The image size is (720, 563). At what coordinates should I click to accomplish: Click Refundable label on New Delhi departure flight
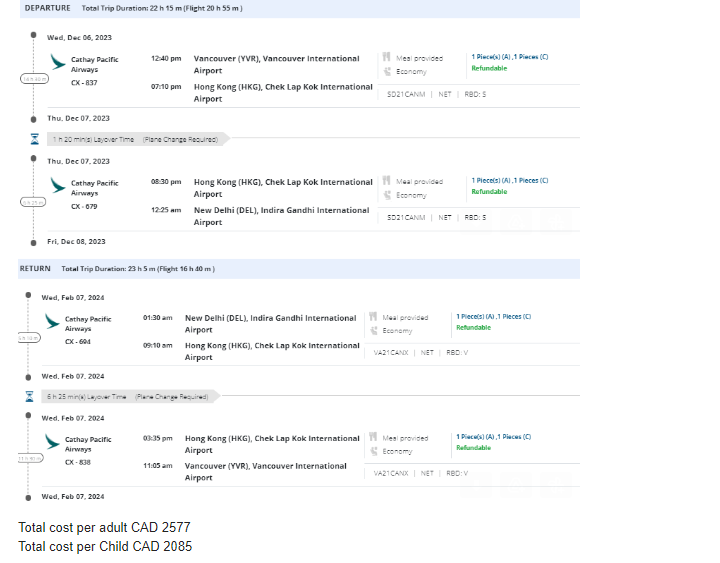(473, 328)
